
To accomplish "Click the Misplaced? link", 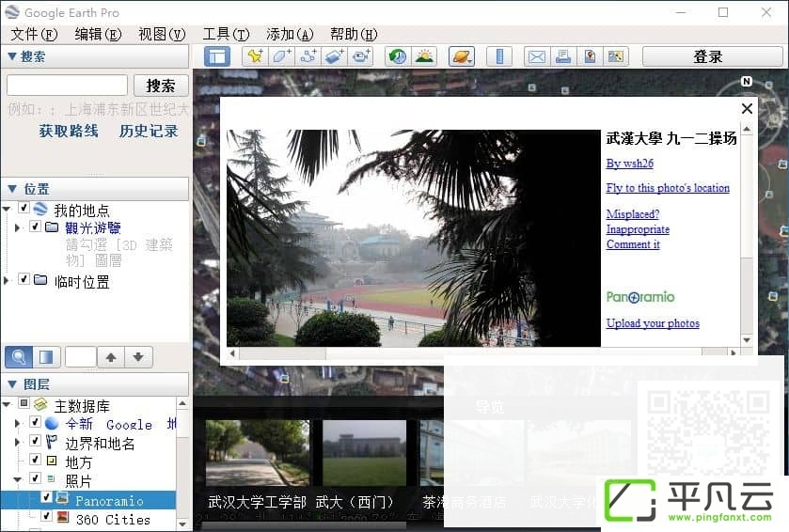I will click(633, 214).
